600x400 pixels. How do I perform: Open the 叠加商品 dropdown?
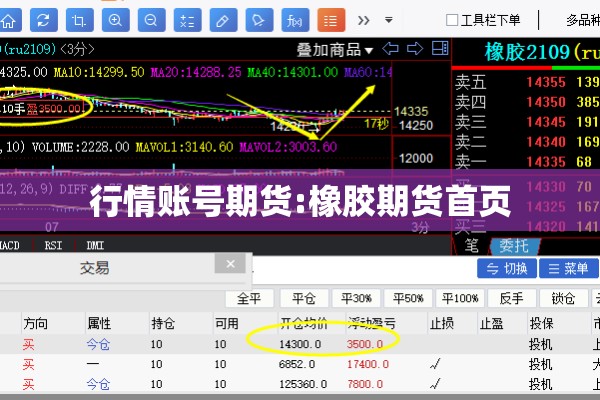click(335, 50)
